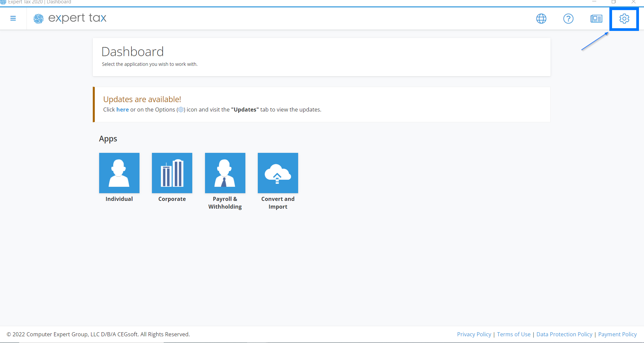Click the 'here' updates link

click(x=122, y=110)
